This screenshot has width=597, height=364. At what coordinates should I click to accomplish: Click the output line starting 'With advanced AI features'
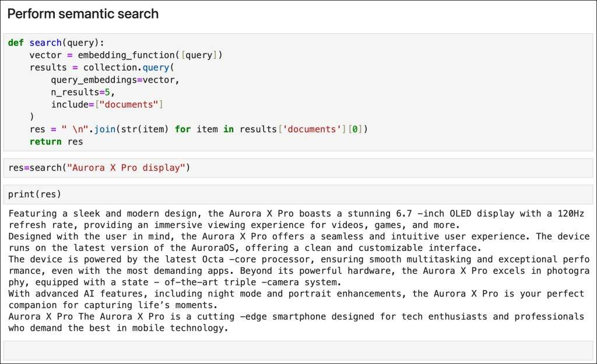[296, 294]
